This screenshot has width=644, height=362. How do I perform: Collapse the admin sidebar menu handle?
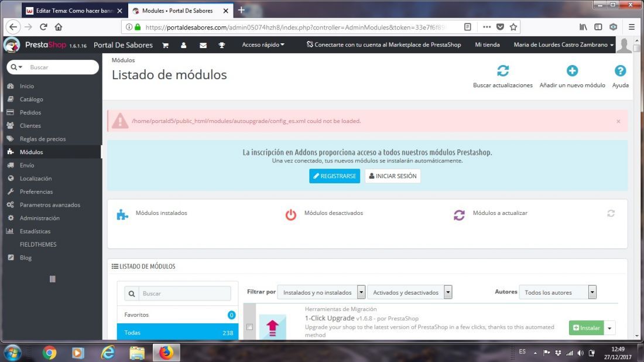[x=53, y=279]
